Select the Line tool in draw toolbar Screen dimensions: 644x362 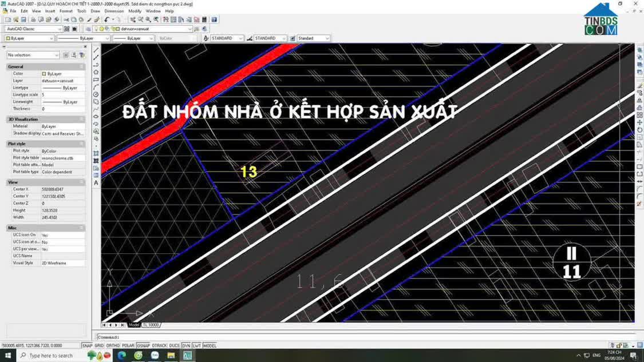tap(96, 50)
